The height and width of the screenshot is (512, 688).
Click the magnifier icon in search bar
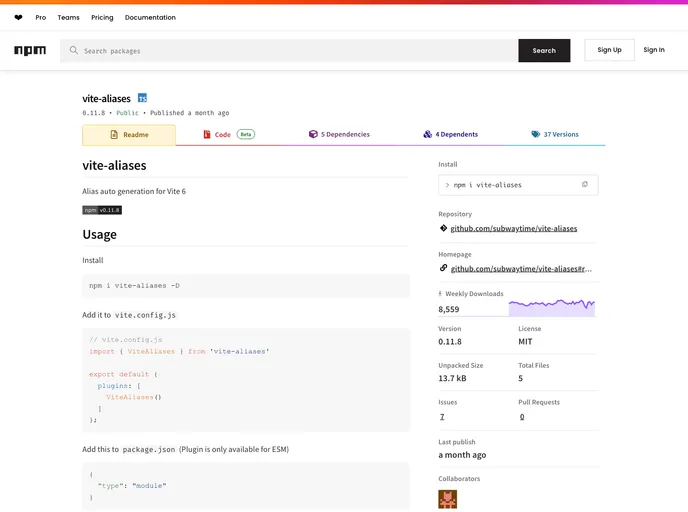pos(74,50)
